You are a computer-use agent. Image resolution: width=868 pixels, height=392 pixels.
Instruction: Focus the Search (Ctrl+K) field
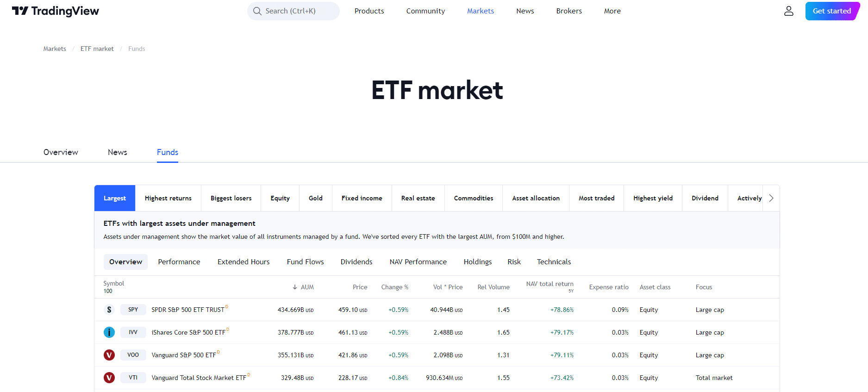click(x=293, y=11)
